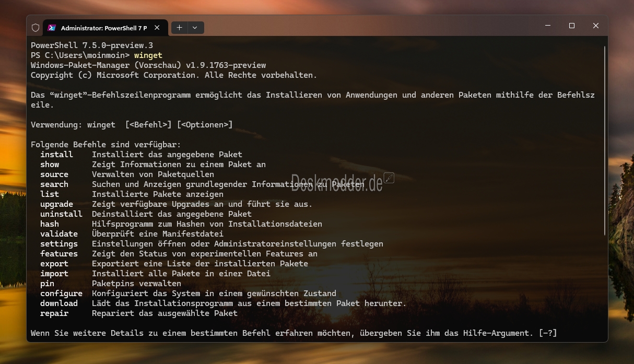Click the PowerShell icon on the tab
Image resolution: width=634 pixels, height=364 pixels.
52,28
